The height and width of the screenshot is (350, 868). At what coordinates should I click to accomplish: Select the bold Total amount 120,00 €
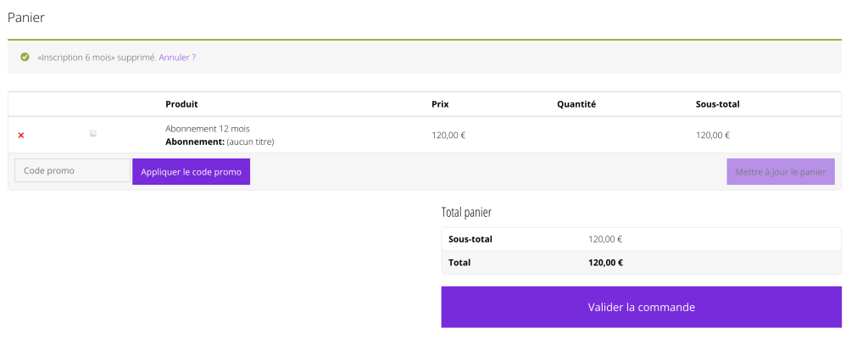coord(605,263)
